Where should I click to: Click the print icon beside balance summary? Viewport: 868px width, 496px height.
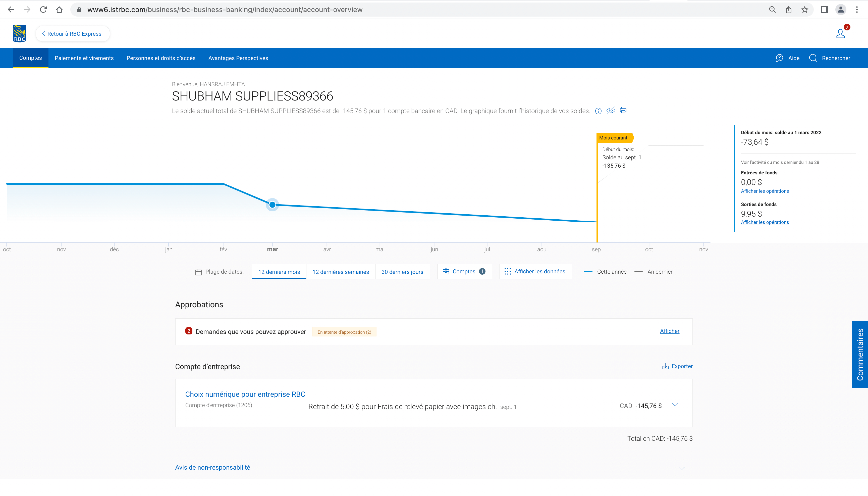623,110
